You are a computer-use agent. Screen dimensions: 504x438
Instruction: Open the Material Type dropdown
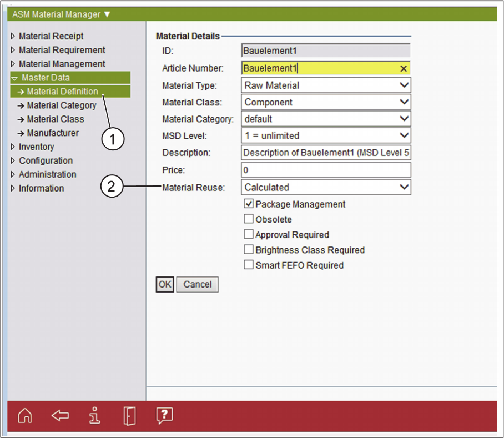[326, 85]
